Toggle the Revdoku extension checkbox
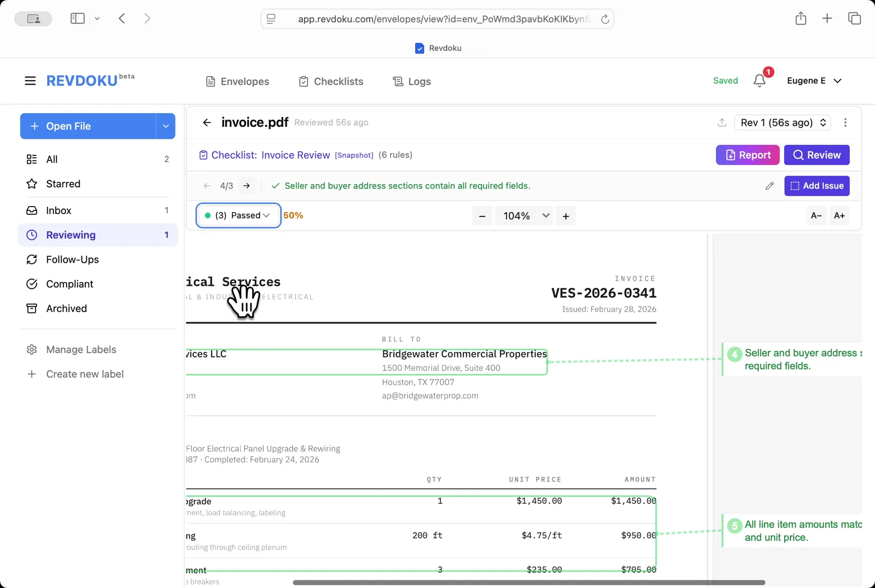 (x=419, y=48)
